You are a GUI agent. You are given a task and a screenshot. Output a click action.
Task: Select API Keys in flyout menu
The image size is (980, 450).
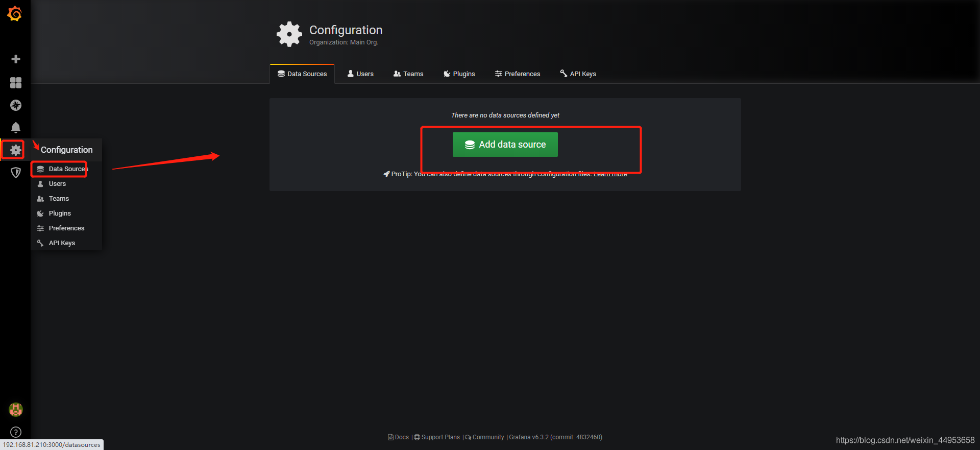coord(66,243)
